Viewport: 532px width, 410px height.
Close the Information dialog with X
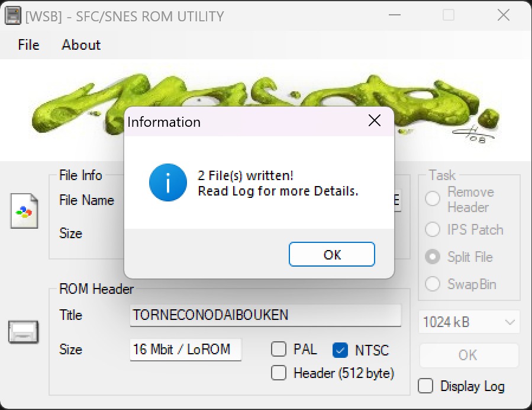click(x=374, y=121)
